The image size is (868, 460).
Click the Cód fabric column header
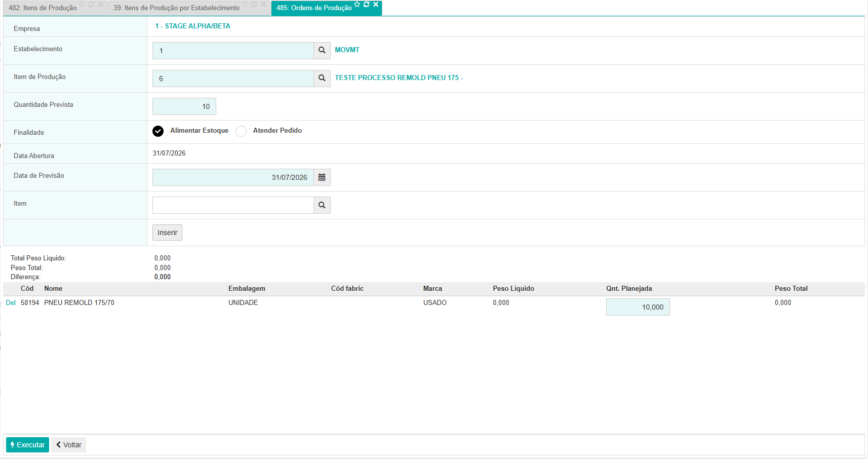tap(347, 288)
